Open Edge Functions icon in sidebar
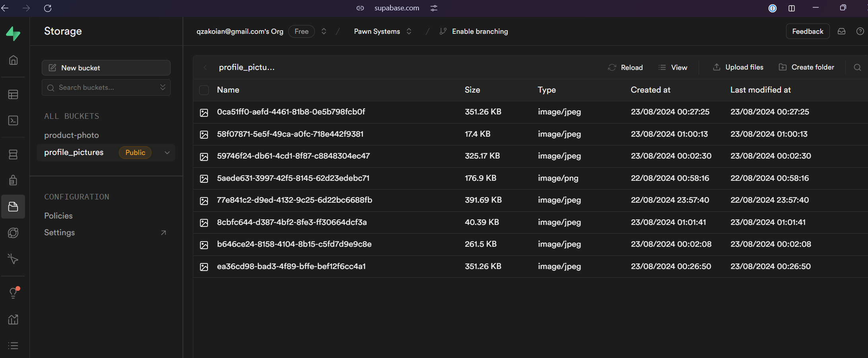 (x=13, y=233)
